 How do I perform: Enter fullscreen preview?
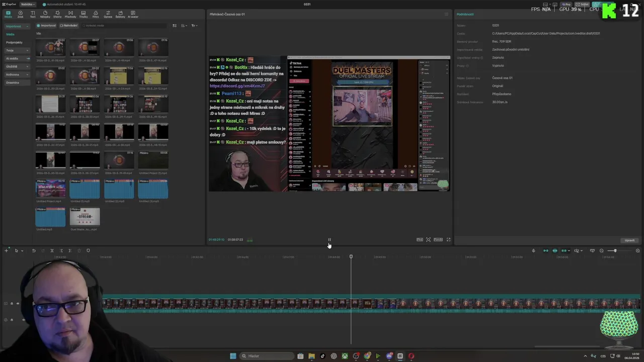click(448, 240)
